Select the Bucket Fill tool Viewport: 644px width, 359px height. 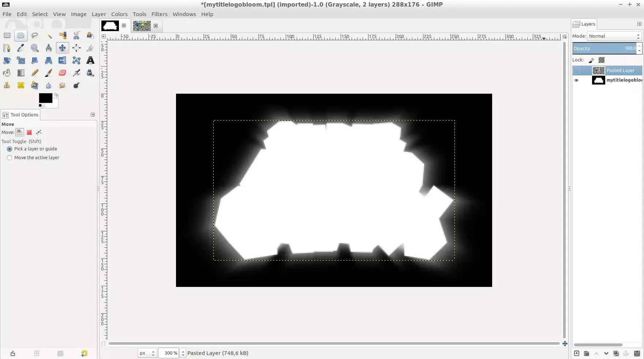click(x=7, y=73)
